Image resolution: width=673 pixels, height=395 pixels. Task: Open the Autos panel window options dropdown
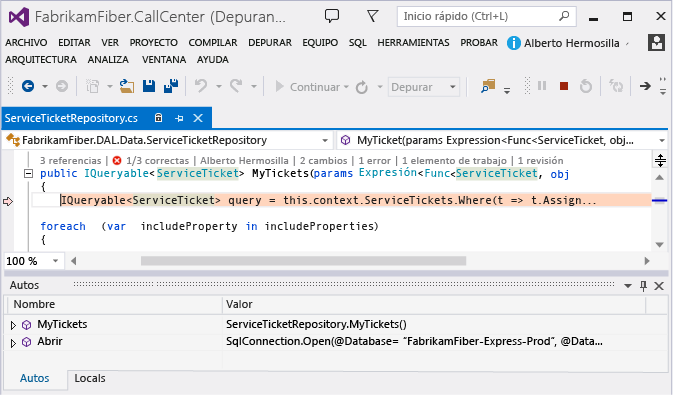coord(628,286)
